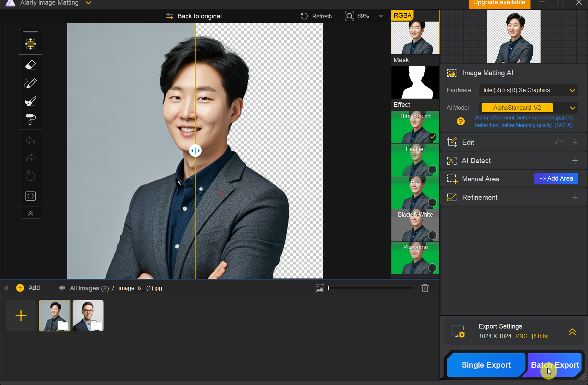Click the AI model help question icon
The image size is (588, 385).
pyautogui.click(x=460, y=122)
